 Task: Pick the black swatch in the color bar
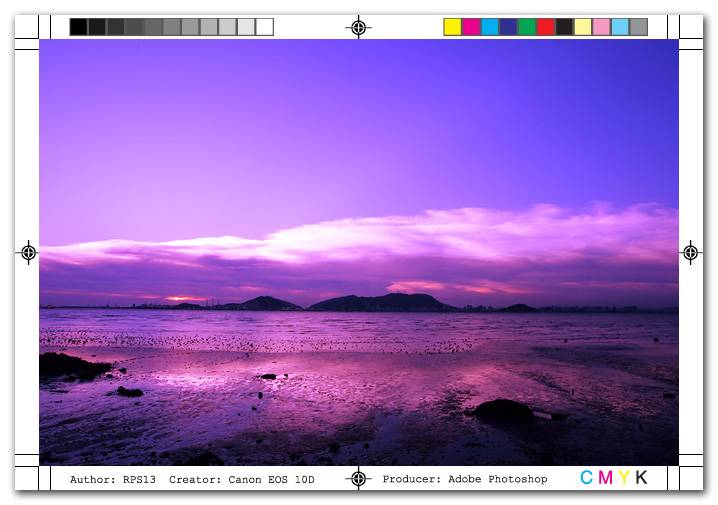[564, 27]
